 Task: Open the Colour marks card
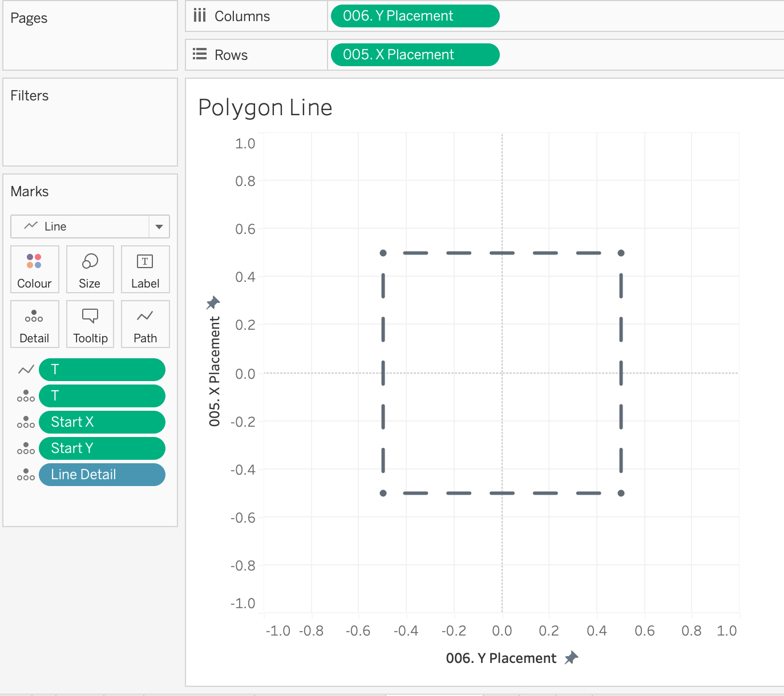pyautogui.click(x=34, y=269)
